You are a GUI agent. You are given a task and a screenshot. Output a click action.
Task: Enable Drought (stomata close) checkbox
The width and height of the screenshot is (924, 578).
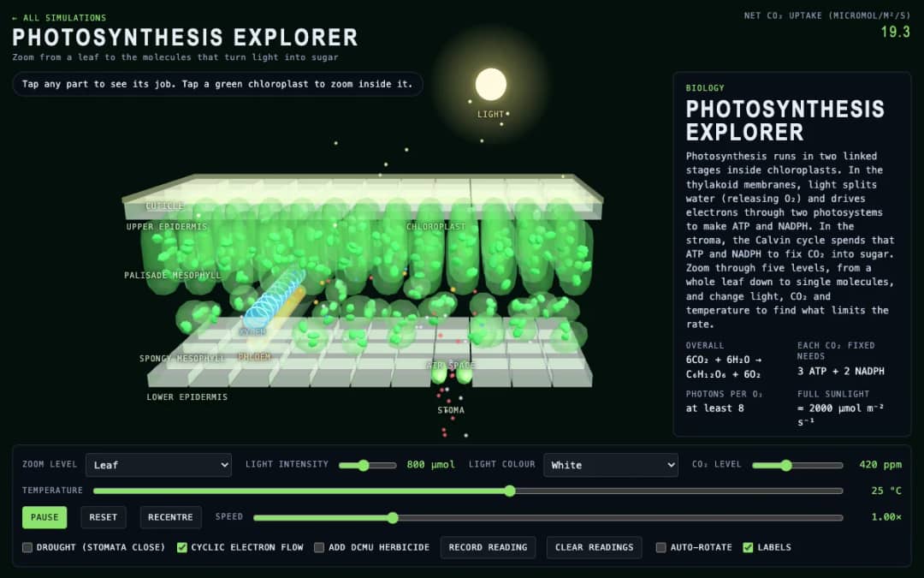27,547
